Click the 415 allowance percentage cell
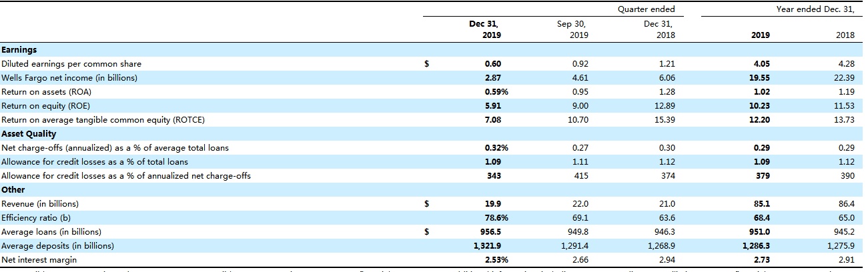Image resolution: width=868 pixels, height=272 pixels. (582, 176)
